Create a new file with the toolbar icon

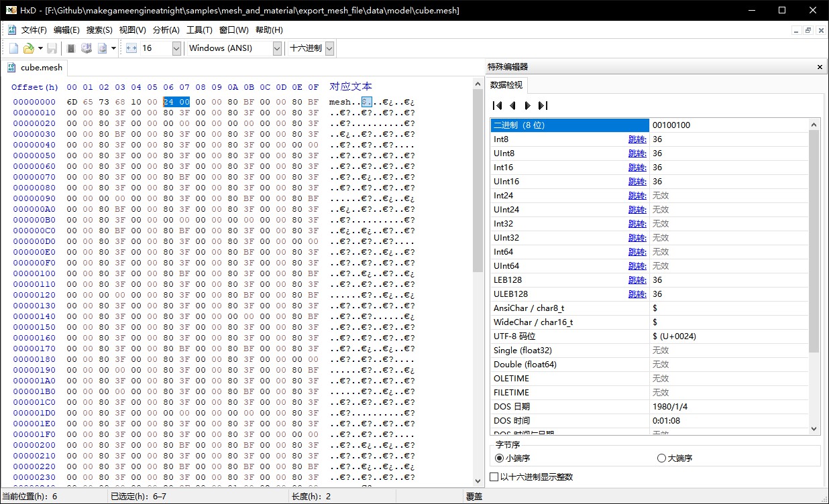point(13,48)
